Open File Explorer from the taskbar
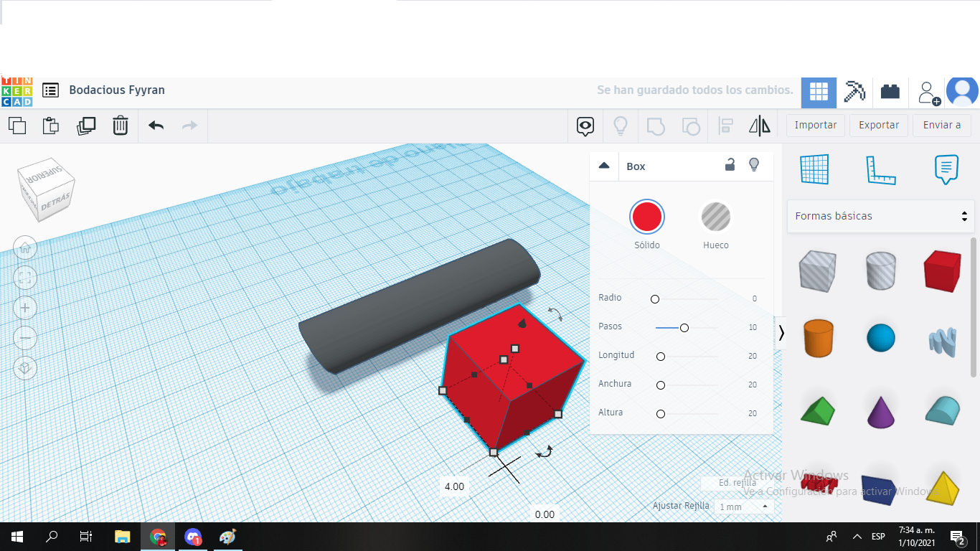980x551 pixels. click(x=123, y=537)
